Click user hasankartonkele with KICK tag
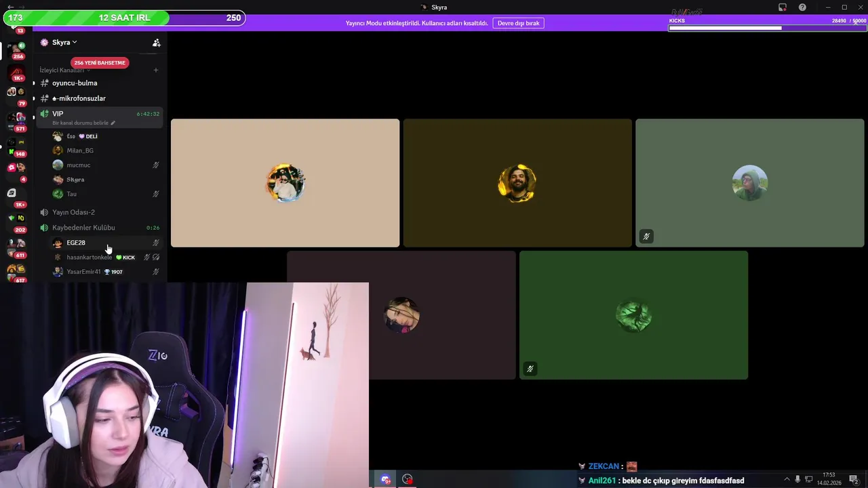This screenshot has height=488, width=868. click(x=106, y=258)
